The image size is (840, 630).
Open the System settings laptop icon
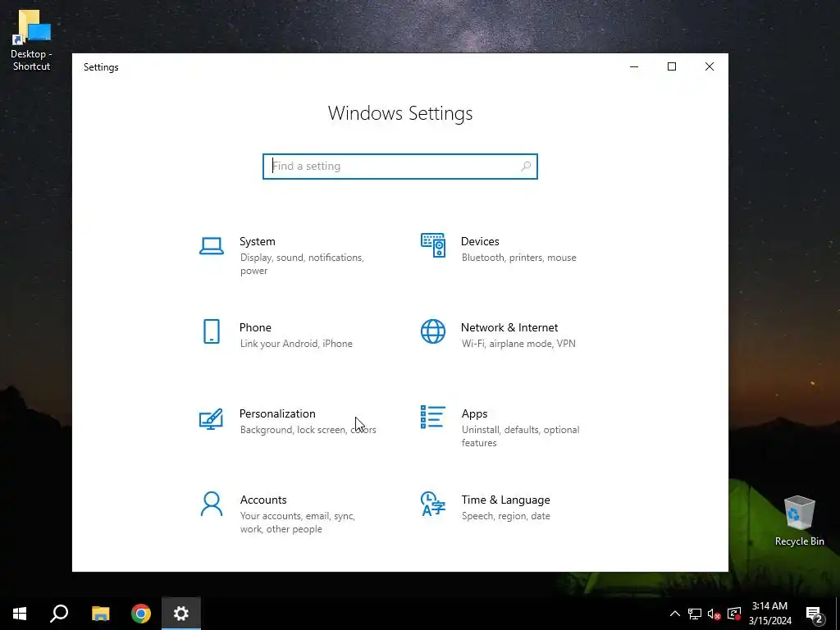tap(212, 246)
